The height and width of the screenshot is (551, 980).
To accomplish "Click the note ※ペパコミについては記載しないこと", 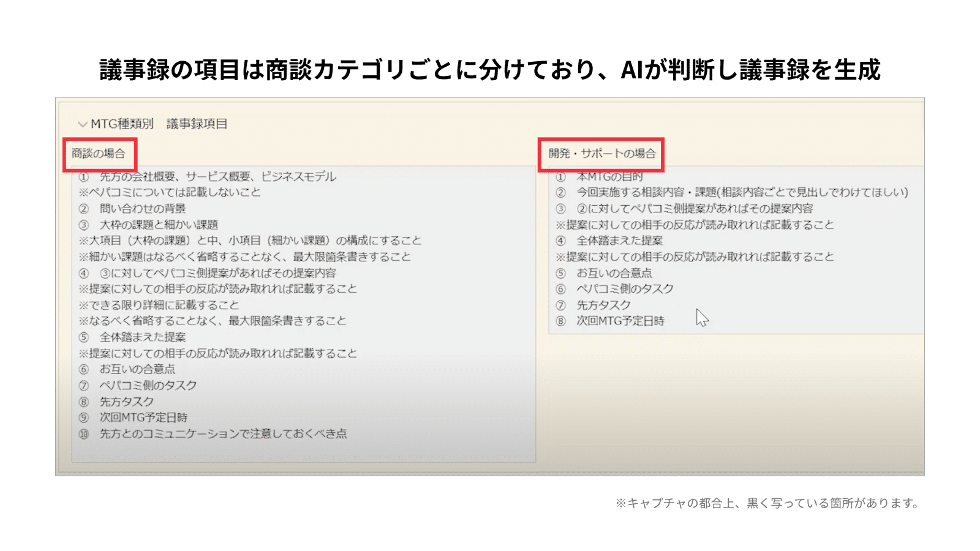I will pyautogui.click(x=170, y=192).
